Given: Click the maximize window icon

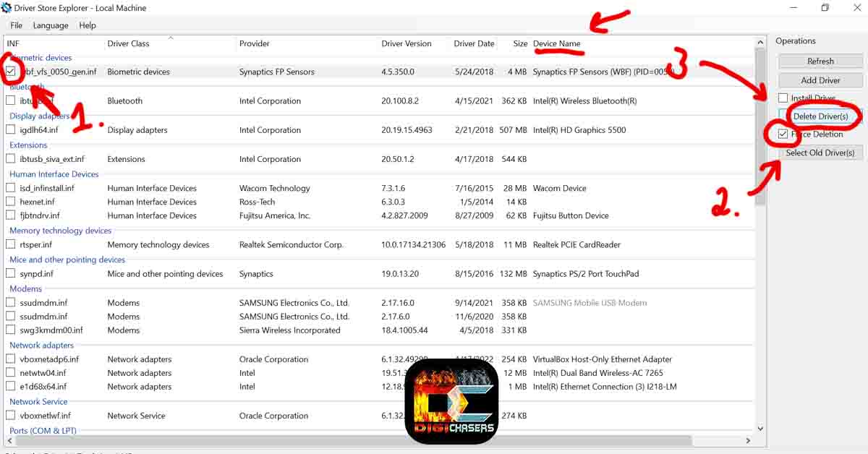Looking at the screenshot, I should tap(825, 8).
